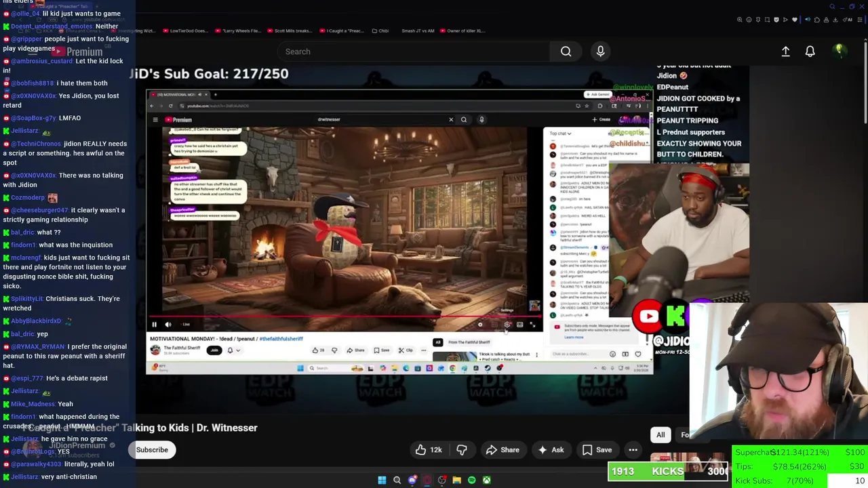
Task: Open the 'Scott Mills breaks...' bookmark
Action: click(290, 30)
